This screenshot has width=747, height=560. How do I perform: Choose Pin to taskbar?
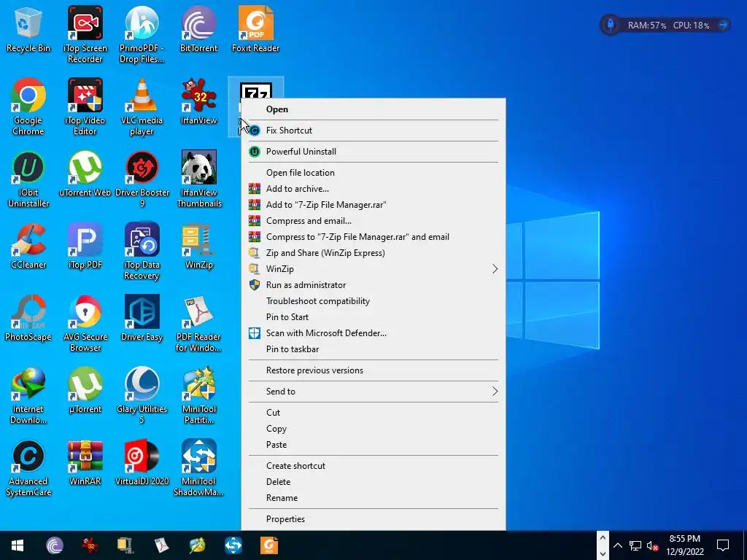point(373,349)
